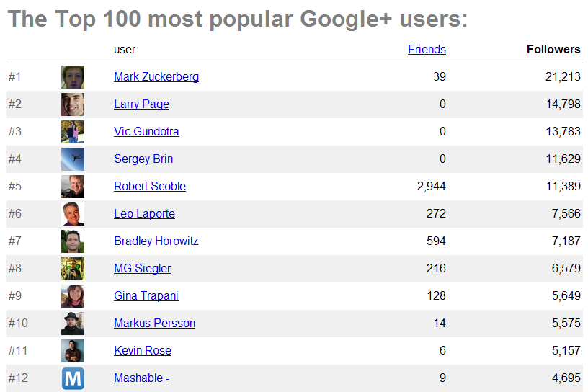Open the Mashable logo icon
588x392 pixels.
pos(73,378)
